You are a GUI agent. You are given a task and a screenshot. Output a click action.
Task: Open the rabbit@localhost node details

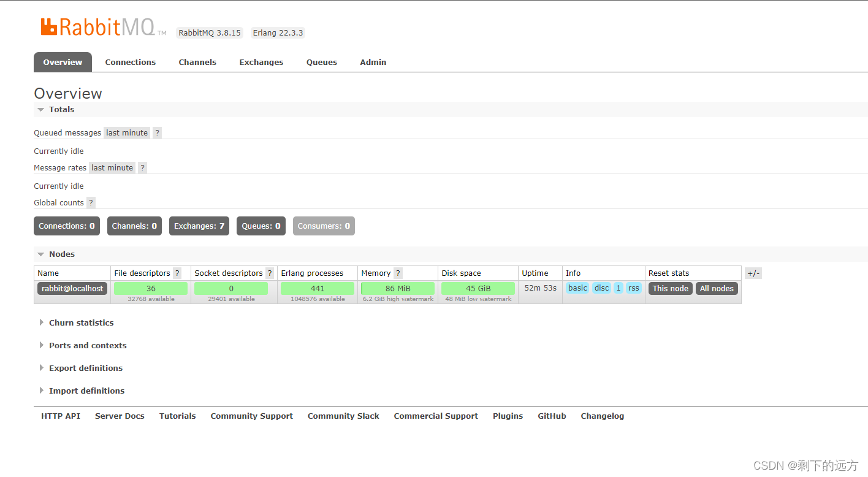pyautogui.click(x=72, y=288)
